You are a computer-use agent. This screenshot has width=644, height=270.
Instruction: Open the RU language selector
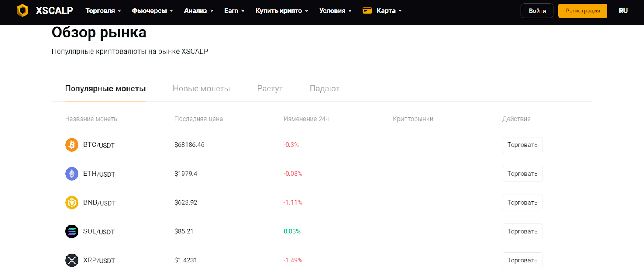click(623, 11)
